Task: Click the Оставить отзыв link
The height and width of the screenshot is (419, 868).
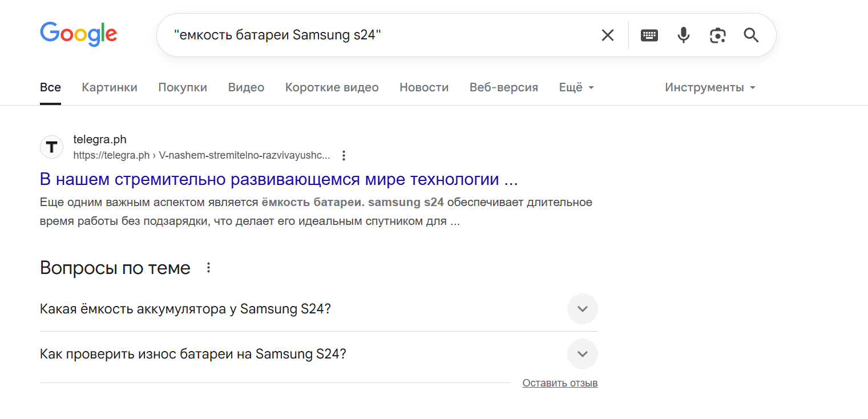Action: pyautogui.click(x=560, y=382)
